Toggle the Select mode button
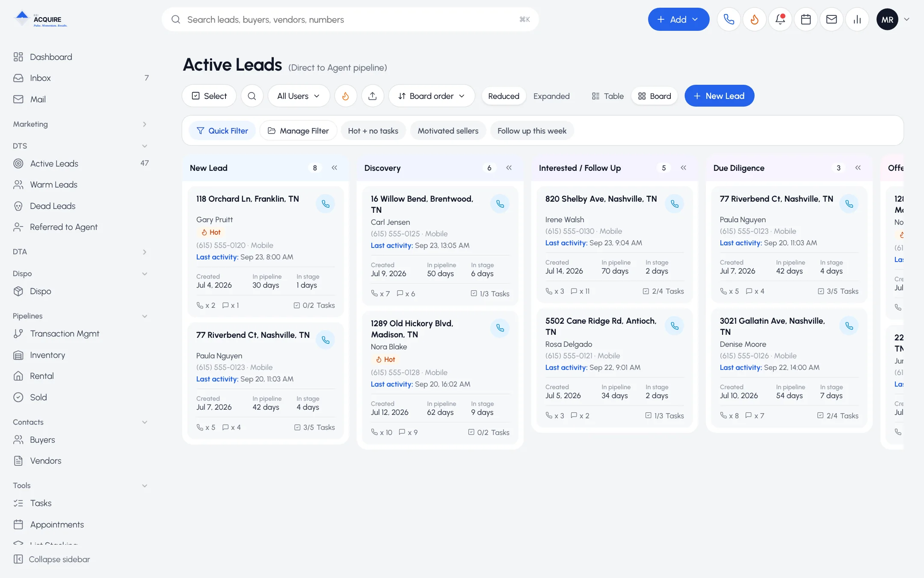The image size is (924, 578). tap(209, 96)
